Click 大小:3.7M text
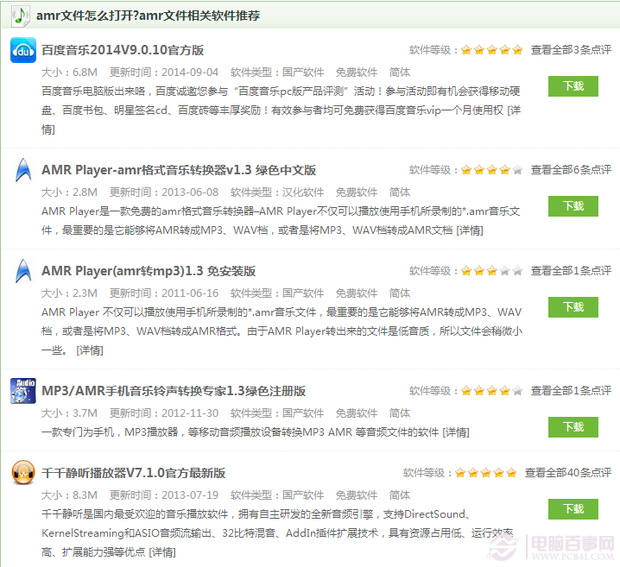The width and height of the screenshot is (620, 567). tap(70, 413)
